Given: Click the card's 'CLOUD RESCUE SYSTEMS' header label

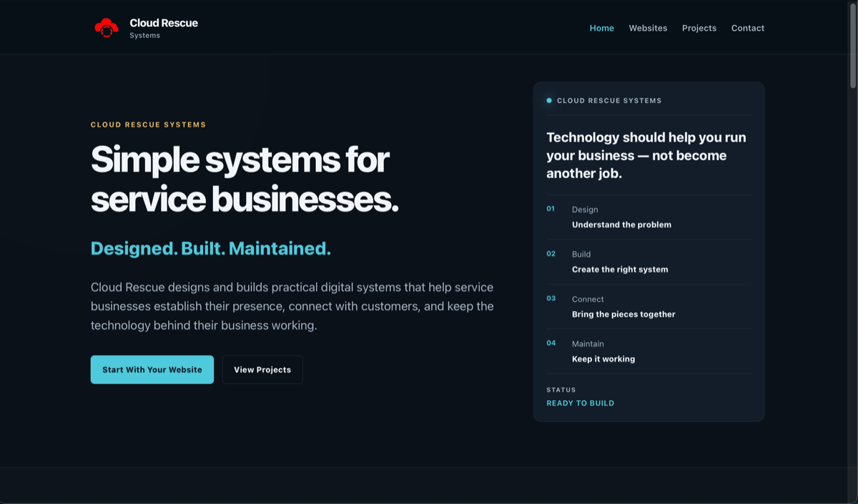Looking at the screenshot, I should 609,101.
